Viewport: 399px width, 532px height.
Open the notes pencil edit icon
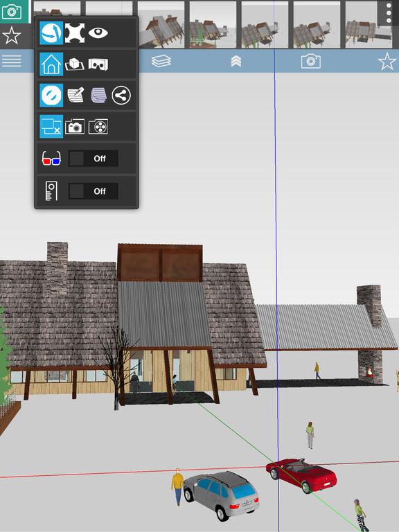click(x=76, y=96)
